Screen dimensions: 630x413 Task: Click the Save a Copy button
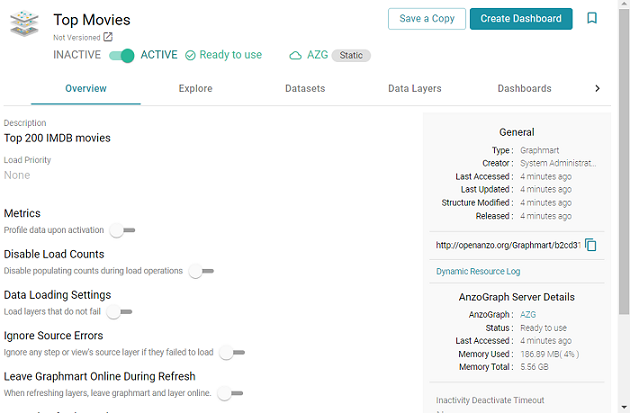pos(427,19)
